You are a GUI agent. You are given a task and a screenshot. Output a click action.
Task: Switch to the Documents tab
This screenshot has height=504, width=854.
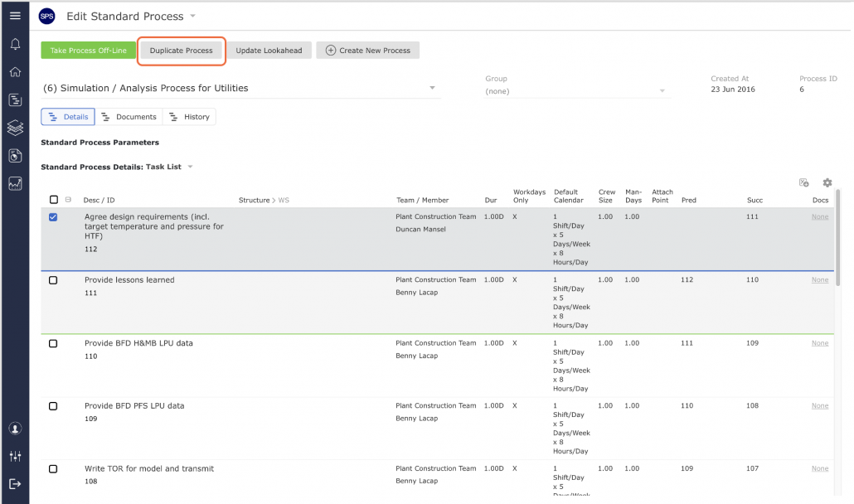[129, 117]
